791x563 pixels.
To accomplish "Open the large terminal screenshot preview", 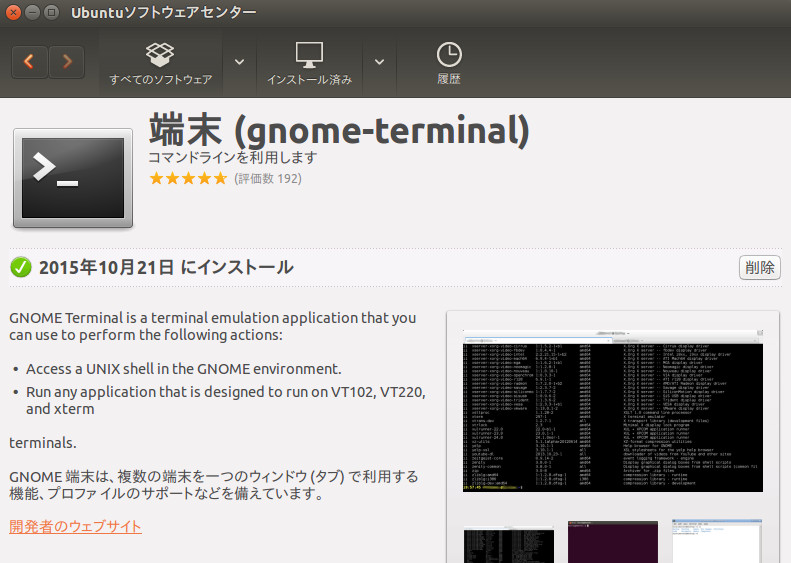I will pos(613,411).
